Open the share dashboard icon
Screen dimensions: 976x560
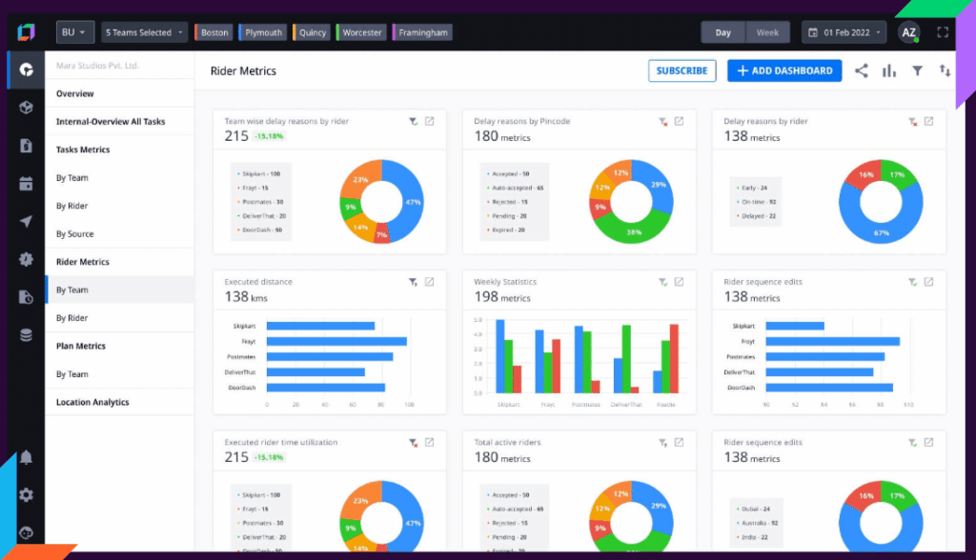pos(862,70)
